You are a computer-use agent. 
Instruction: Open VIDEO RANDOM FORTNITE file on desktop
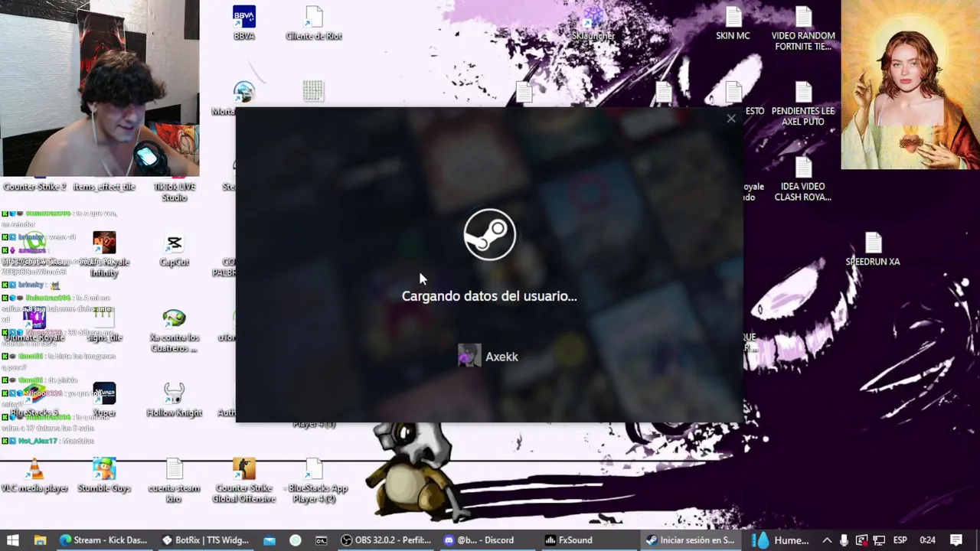803,28
